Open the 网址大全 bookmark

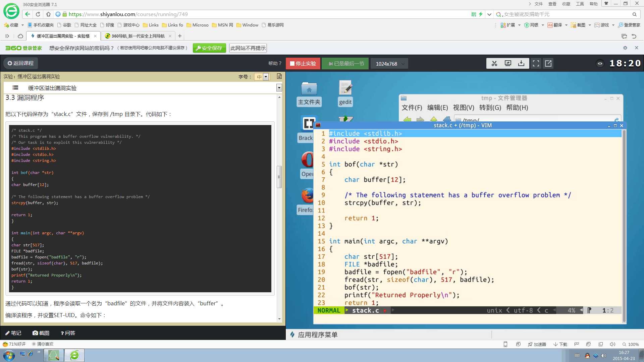pos(86,25)
